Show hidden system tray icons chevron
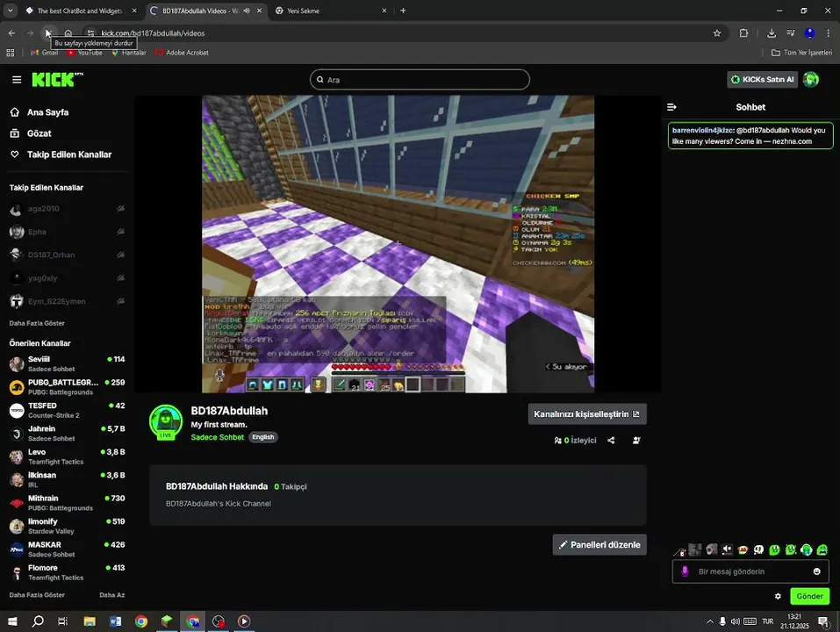 pos(710,621)
